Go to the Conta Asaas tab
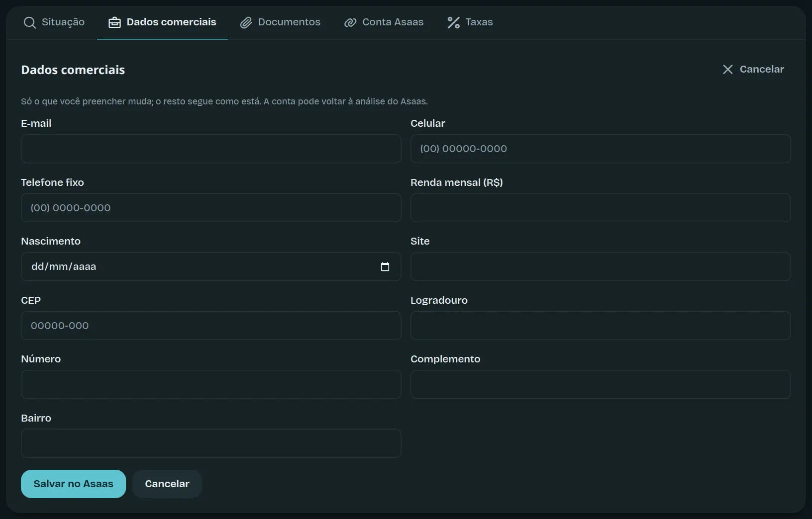Screen dimensions: 812x519 tap(384, 22)
